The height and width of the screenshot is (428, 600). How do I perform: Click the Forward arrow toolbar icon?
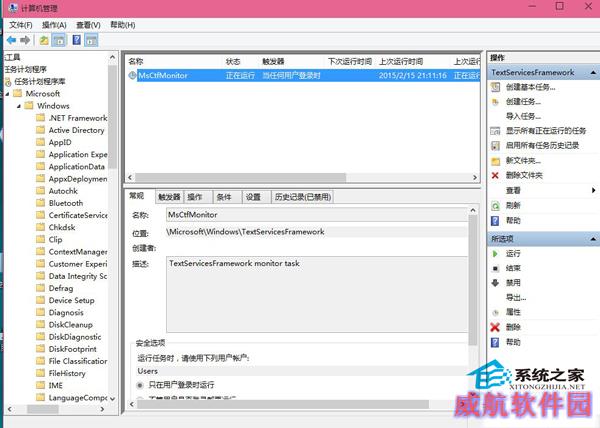pos(25,40)
